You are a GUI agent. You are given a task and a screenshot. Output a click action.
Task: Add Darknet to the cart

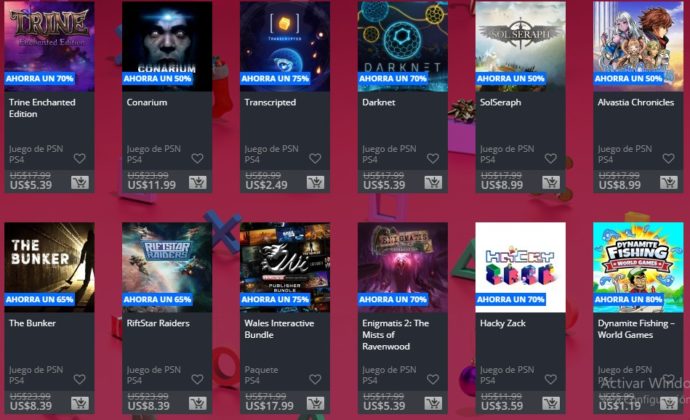pos(433,182)
